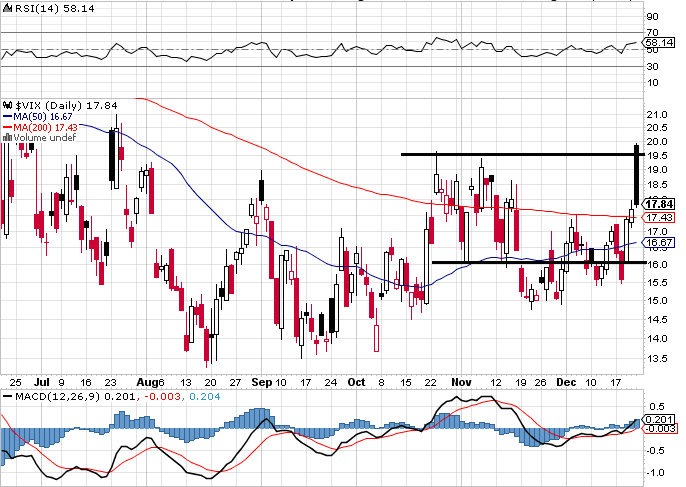The width and height of the screenshot is (686, 487).
Task: Click the Sep month label on date axis
Action: 262,382
